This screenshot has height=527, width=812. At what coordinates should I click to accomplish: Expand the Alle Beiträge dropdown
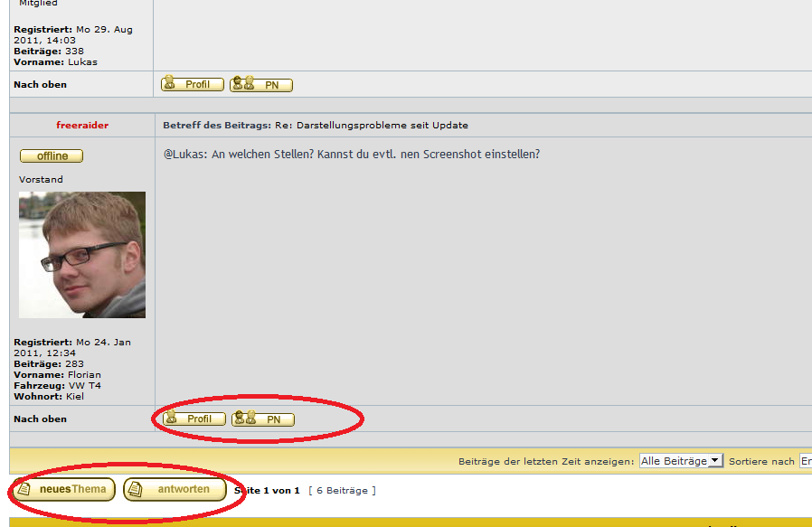tap(681, 461)
